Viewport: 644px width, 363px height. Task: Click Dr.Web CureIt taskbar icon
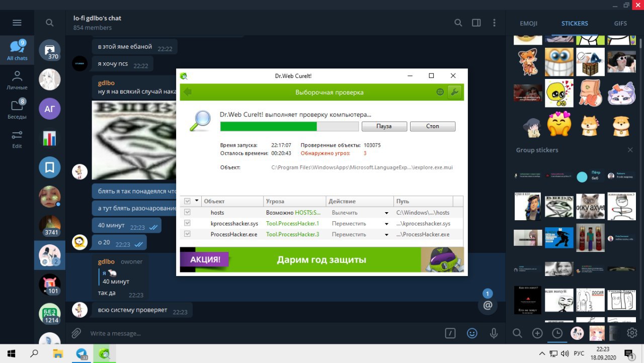tap(104, 353)
